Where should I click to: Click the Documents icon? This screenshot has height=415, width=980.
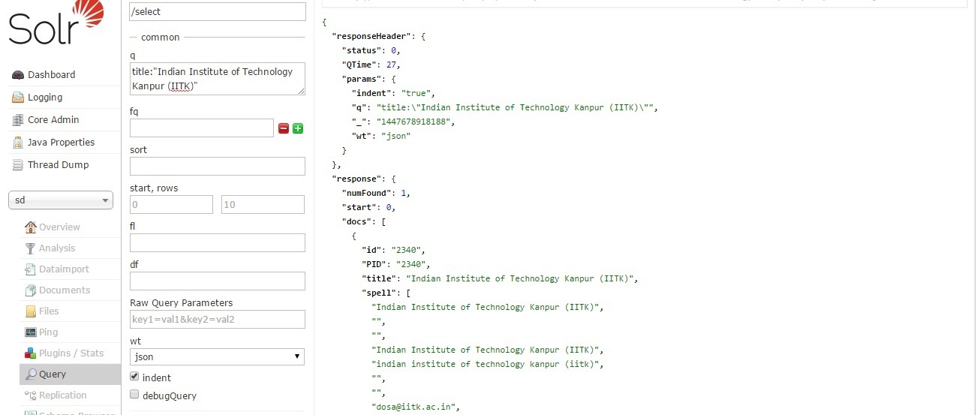31,290
